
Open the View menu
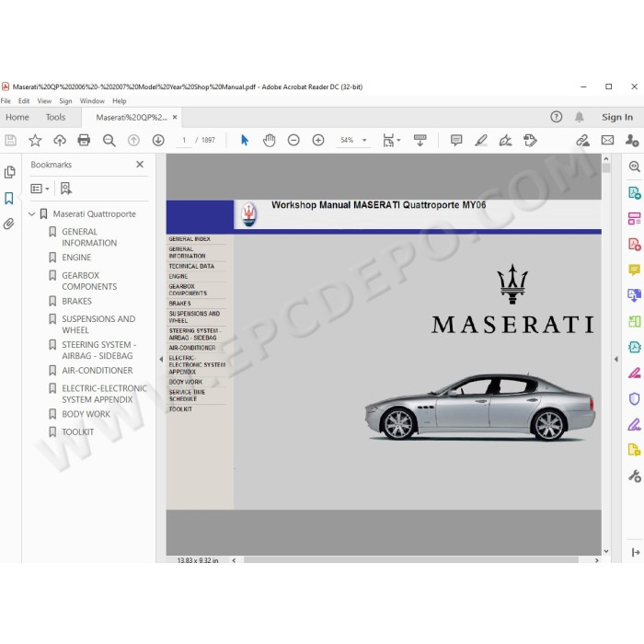pos(44,101)
